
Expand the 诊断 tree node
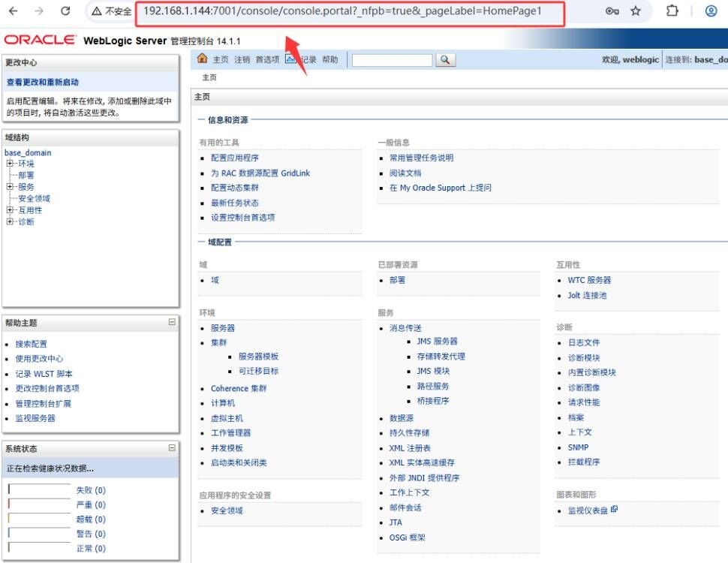tap(9, 221)
